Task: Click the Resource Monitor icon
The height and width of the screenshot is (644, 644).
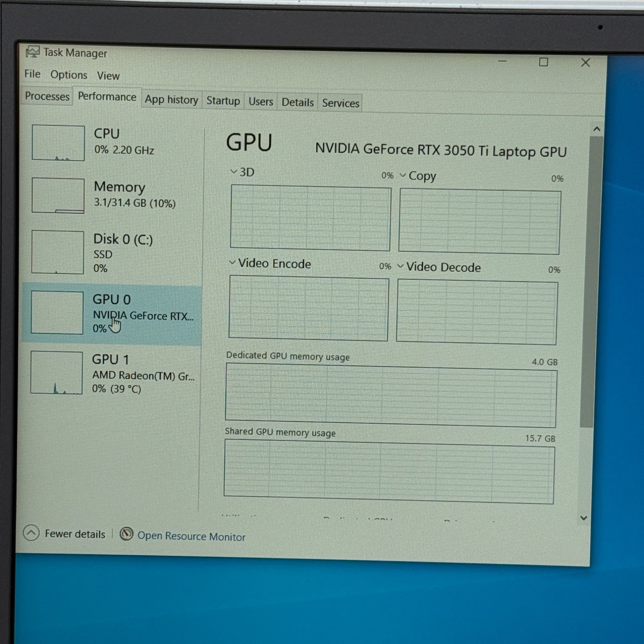Action: pos(126,534)
